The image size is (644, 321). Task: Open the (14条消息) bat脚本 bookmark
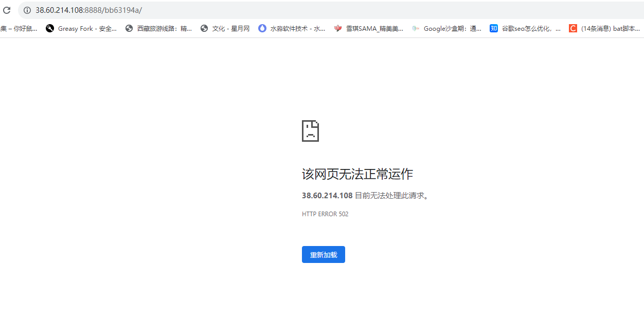[x=605, y=29]
